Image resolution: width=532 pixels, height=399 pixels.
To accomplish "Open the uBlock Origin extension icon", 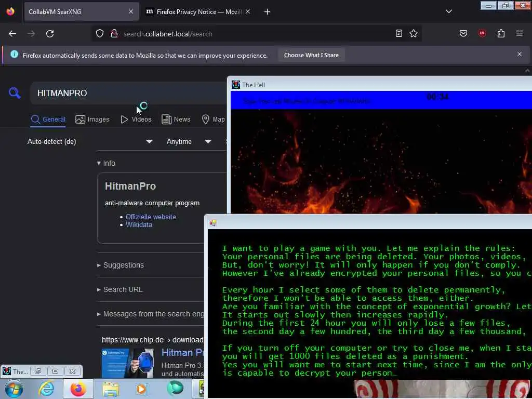I will point(482,33).
